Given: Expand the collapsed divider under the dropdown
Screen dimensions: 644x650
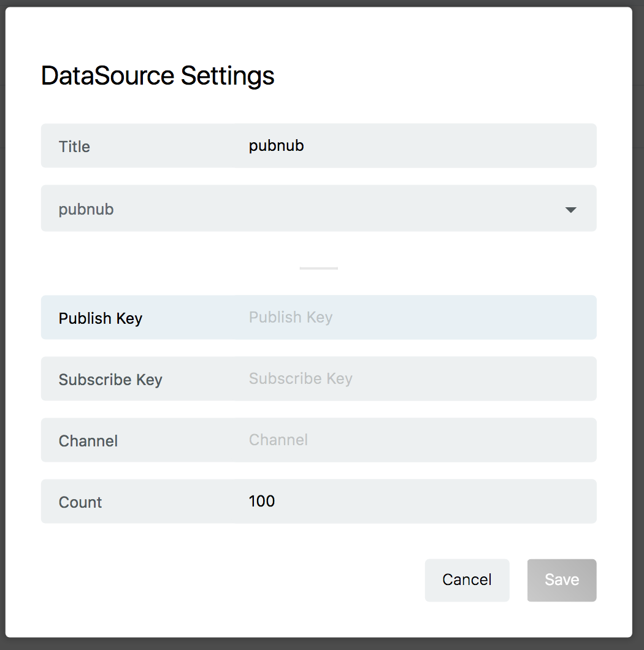Looking at the screenshot, I should tap(318, 267).
